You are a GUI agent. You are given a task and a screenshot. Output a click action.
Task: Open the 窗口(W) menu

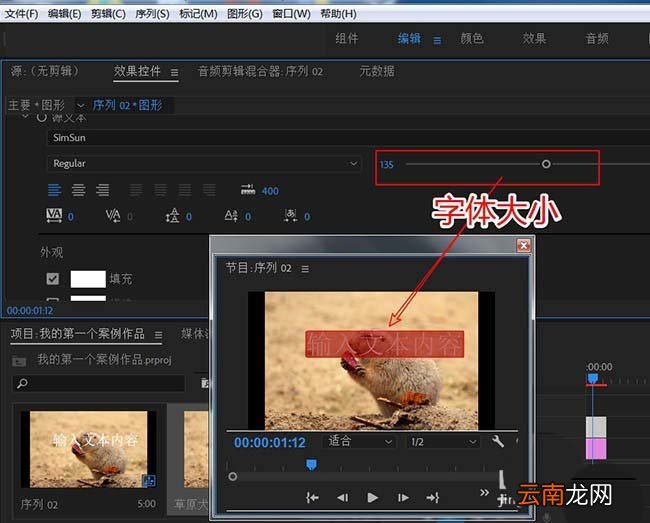(x=291, y=14)
